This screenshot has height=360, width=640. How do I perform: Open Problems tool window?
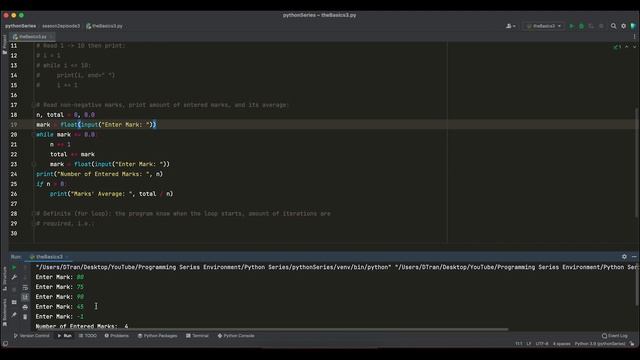116,336
